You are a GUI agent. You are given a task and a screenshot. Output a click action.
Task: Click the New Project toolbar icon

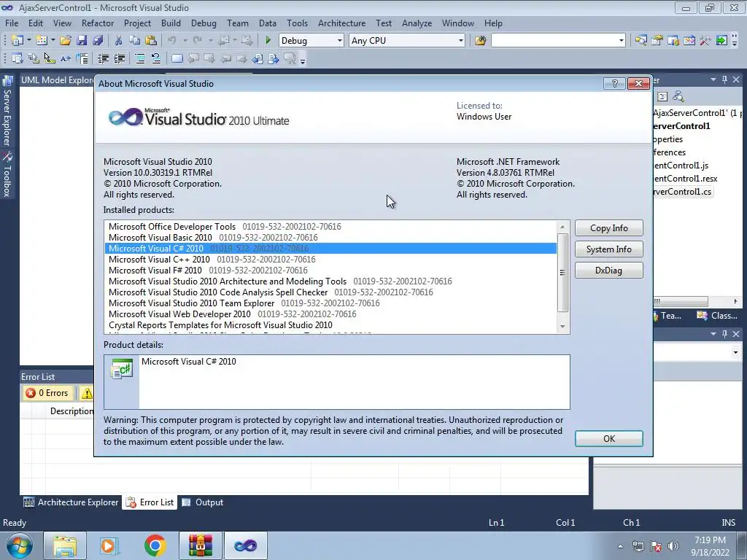[x=18, y=41]
